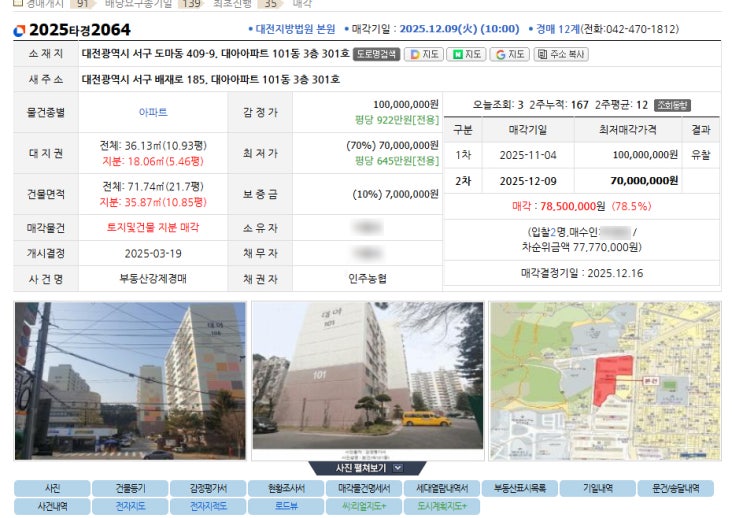Open the Google 지도 map button
This screenshot has height=518, width=743.
click(509, 54)
